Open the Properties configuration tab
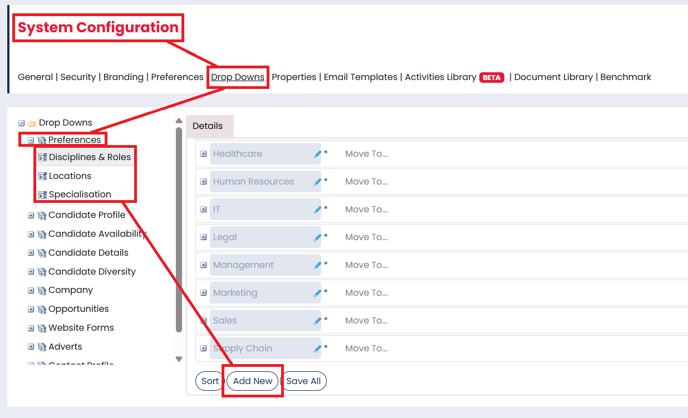This screenshot has height=418, width=688. click(294, 77)
